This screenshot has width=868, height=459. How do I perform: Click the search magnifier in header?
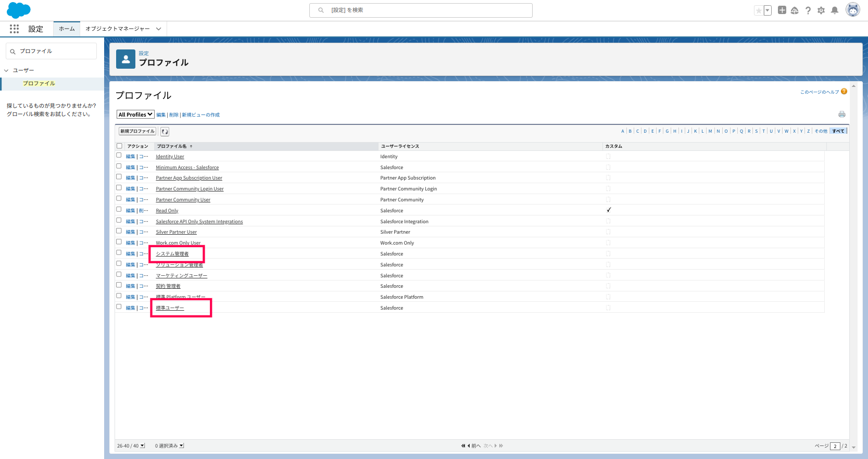coord(321,10)
